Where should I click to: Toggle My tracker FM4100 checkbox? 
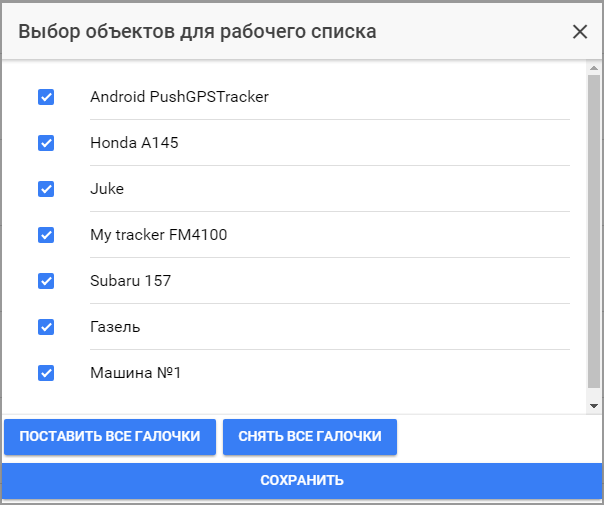click(46, 235)
